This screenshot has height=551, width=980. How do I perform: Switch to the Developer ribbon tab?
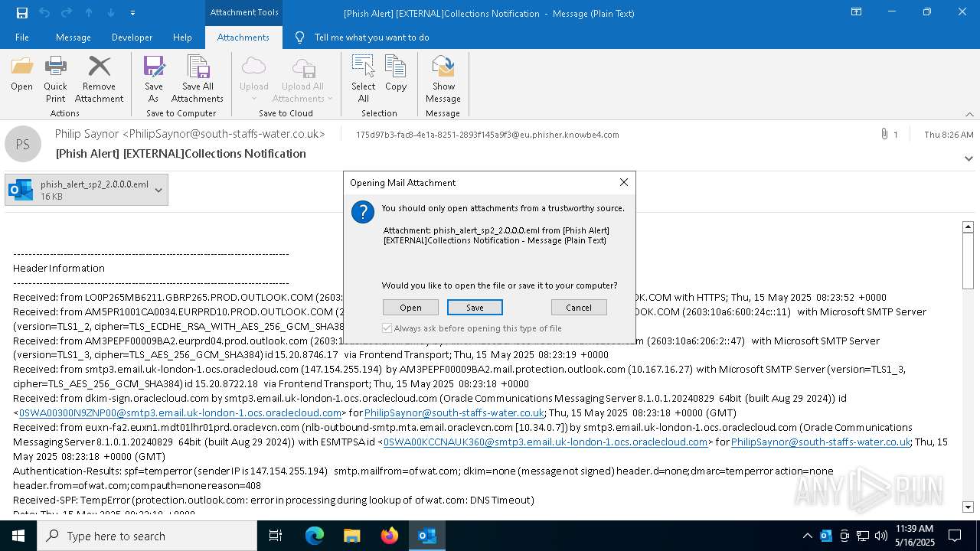pos(132,37)
